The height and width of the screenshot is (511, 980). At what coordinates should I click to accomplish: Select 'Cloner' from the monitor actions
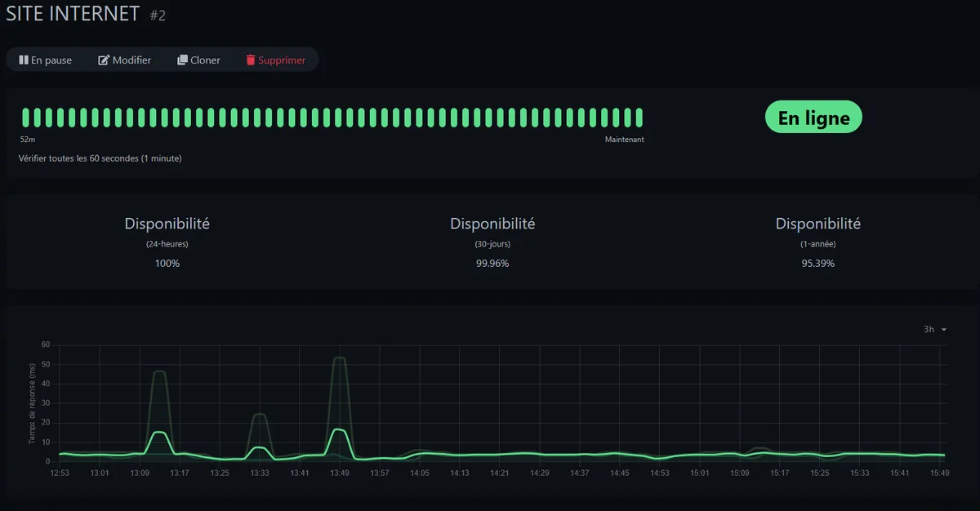198,60
